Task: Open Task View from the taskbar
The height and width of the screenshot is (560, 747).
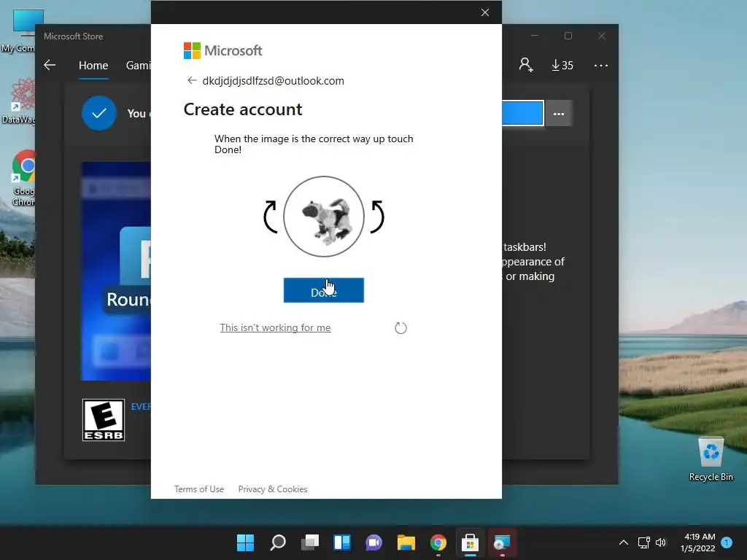Action: 310,542
